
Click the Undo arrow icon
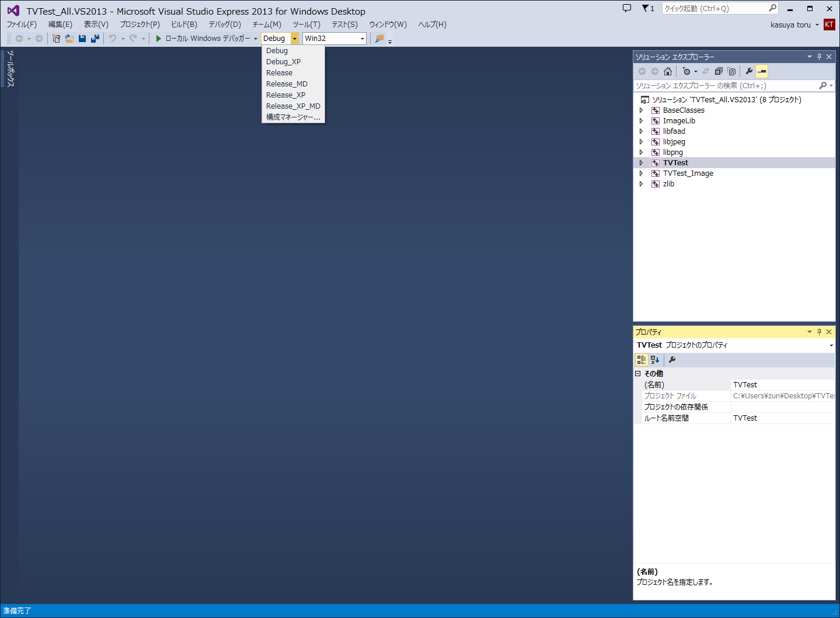point(113,39)
